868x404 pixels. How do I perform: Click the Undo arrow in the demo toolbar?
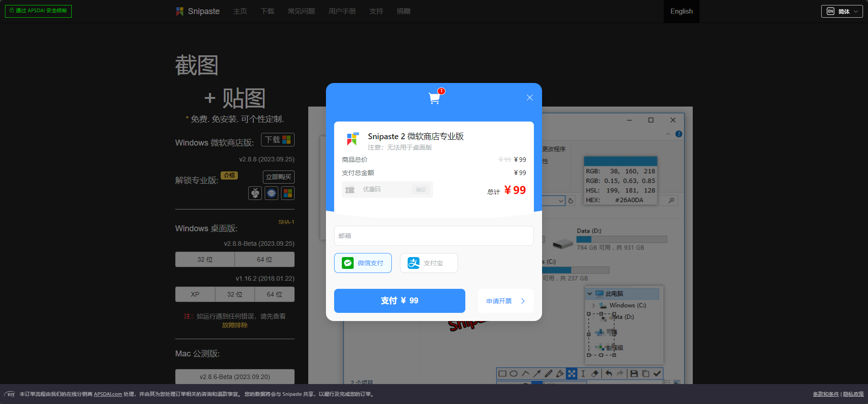pyautogui.click(x=609, y=374)
